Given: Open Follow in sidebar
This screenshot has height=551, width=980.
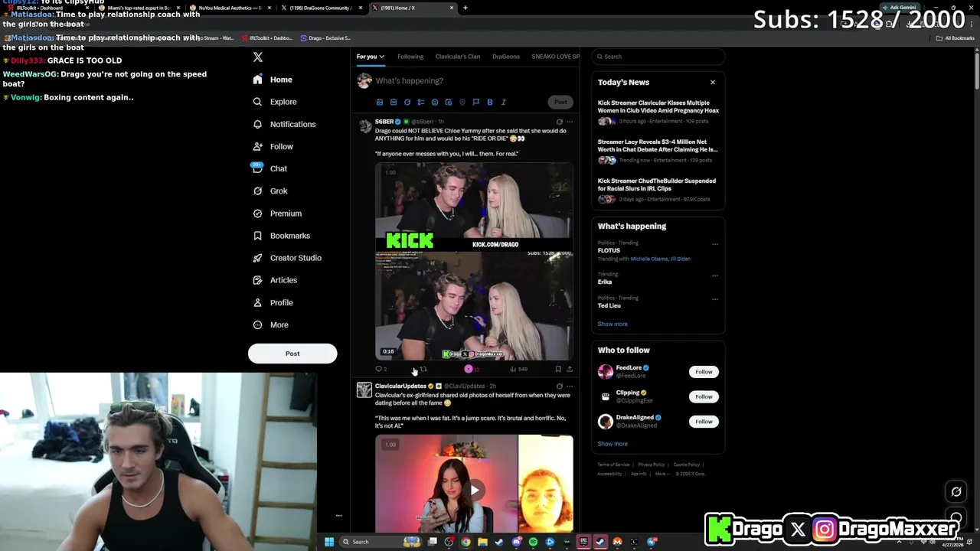Looking at the screenshot, I should point(273,146).
